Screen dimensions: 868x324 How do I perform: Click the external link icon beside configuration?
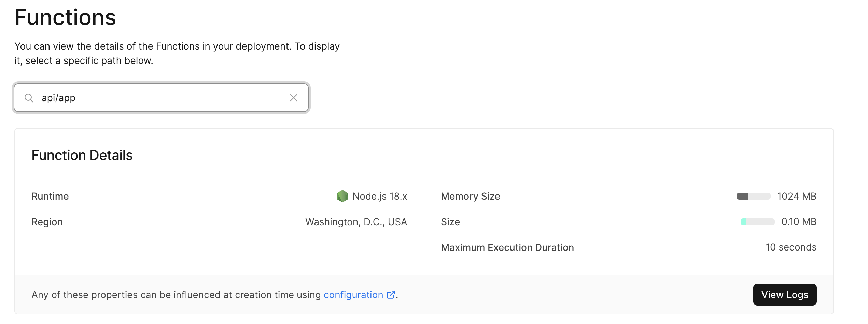[391, 295]
